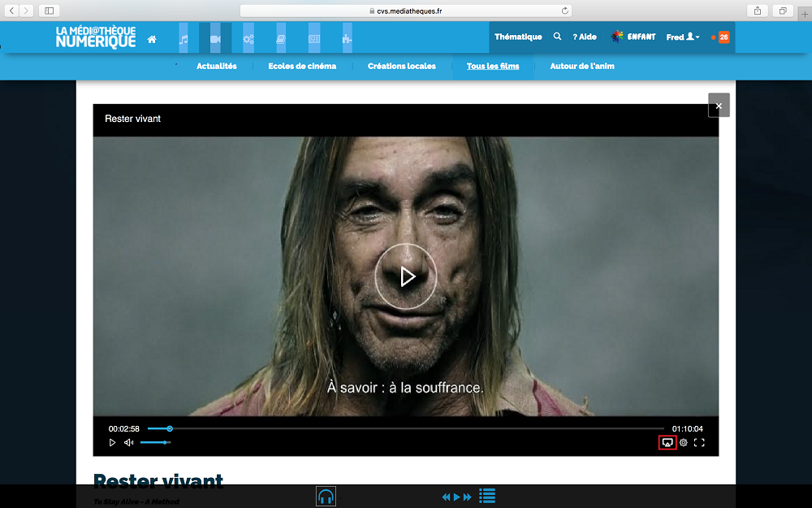Start playback with the large center play button
Image resolution: width=812 pixels, height=508 pixels.
(406, 276)
